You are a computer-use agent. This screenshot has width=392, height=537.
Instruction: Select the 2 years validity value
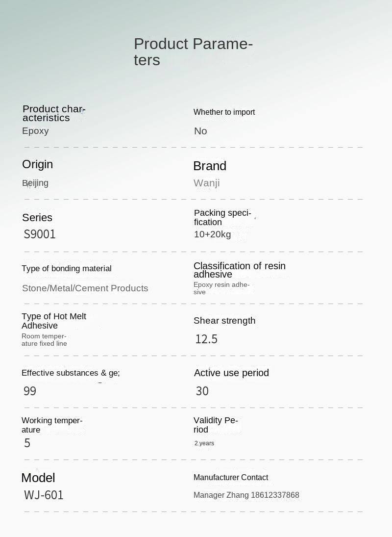tap(204, 443)
